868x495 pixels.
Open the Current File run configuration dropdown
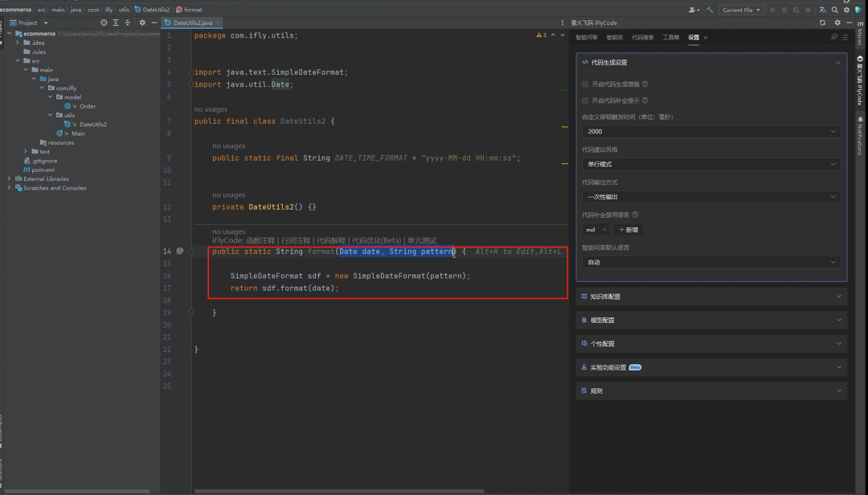pos(742,10)
